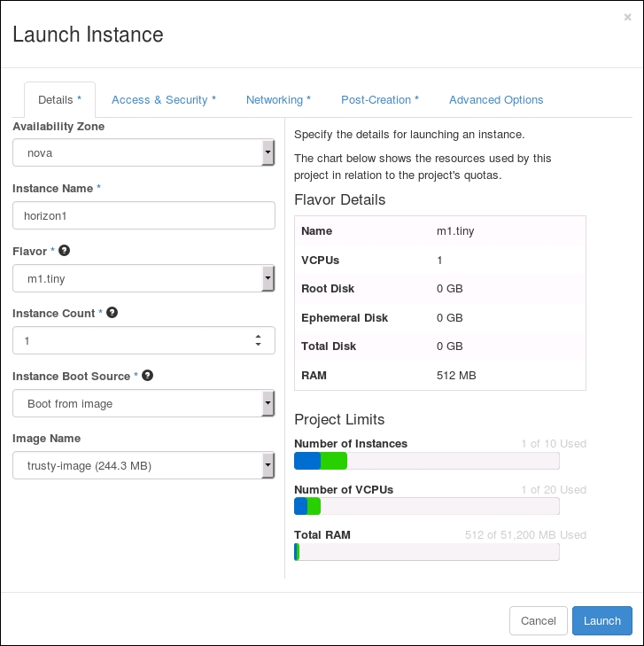Switch to the Networking tab
Screen dimensions: 644x646
[x=278, y=100]
